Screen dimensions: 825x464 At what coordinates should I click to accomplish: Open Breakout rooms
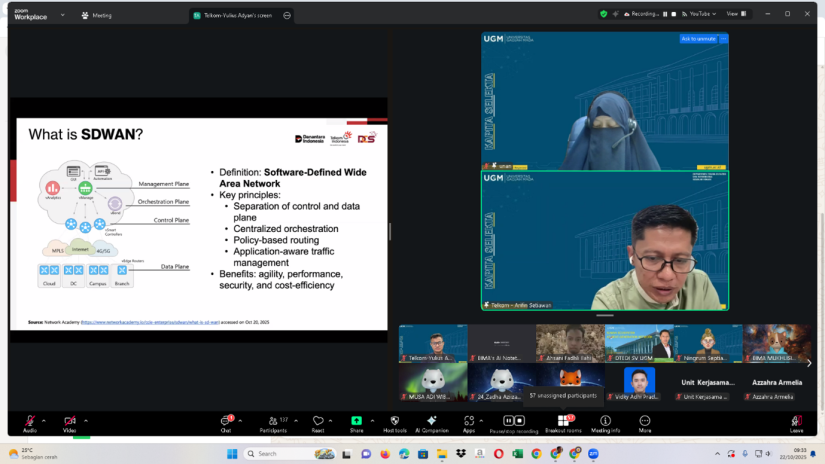pos(561,421)
